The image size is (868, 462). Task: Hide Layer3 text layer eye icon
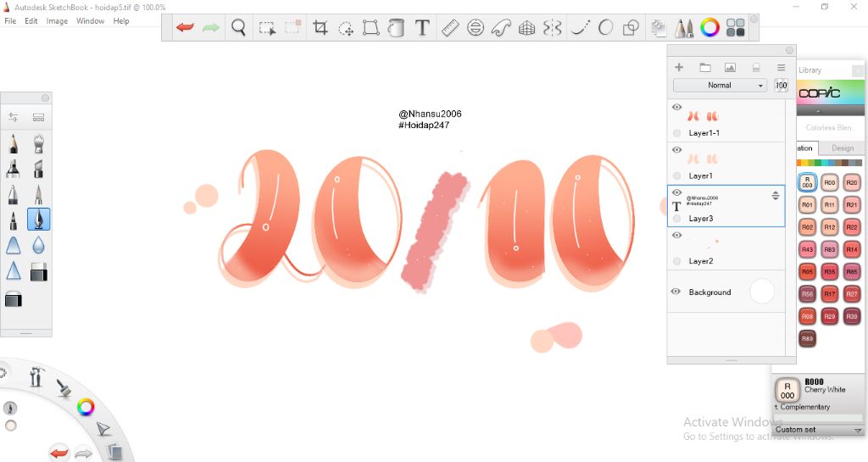[x=676, y=192]
